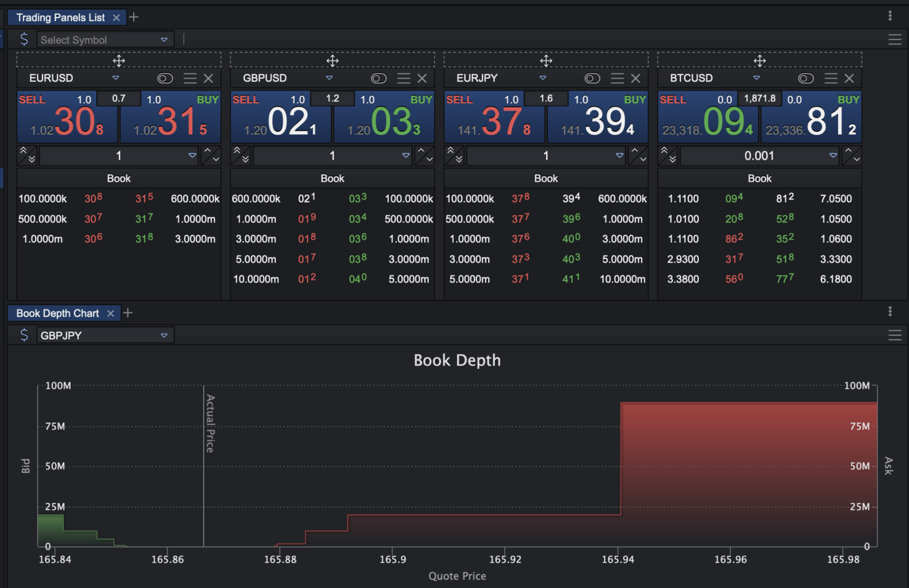Click the hamburger icon in Book Depth toolbar
909x588 pixels.
click(895, 335)
